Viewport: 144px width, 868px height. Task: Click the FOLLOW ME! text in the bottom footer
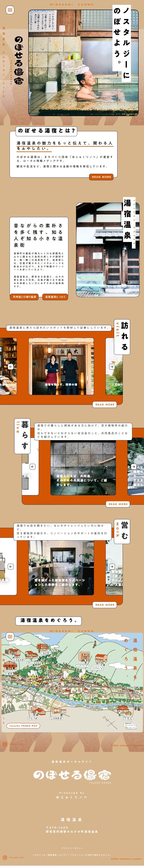[x=16, y=858]
